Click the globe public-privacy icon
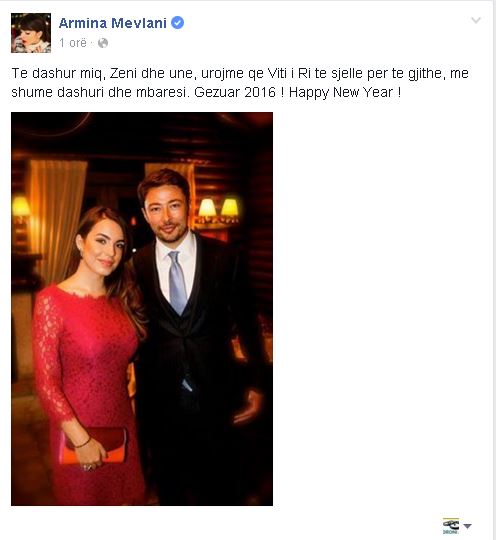This screenshot has height=540, width=496. (103, 43)
